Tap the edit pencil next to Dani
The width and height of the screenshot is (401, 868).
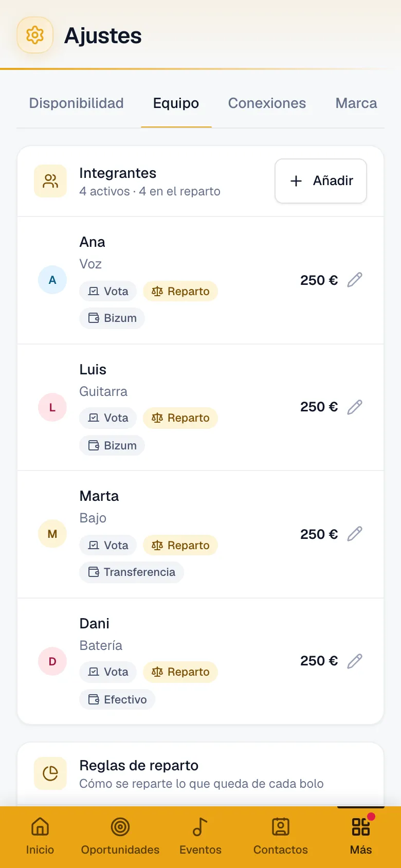pos(355,661)
